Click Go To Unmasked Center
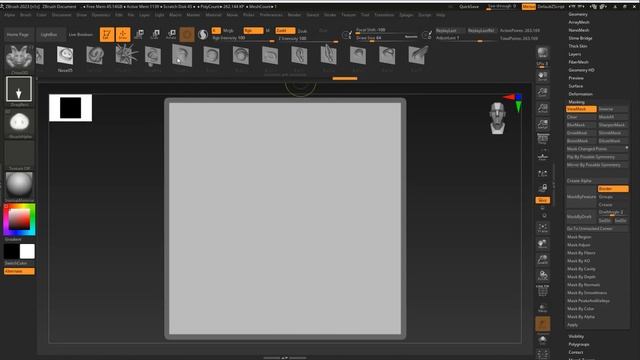 (x=597, y=229)
